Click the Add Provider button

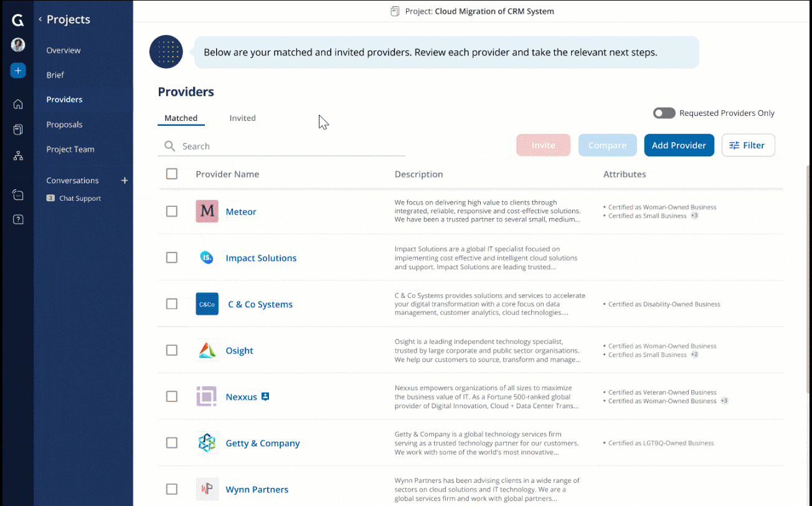tap(679, 145)
